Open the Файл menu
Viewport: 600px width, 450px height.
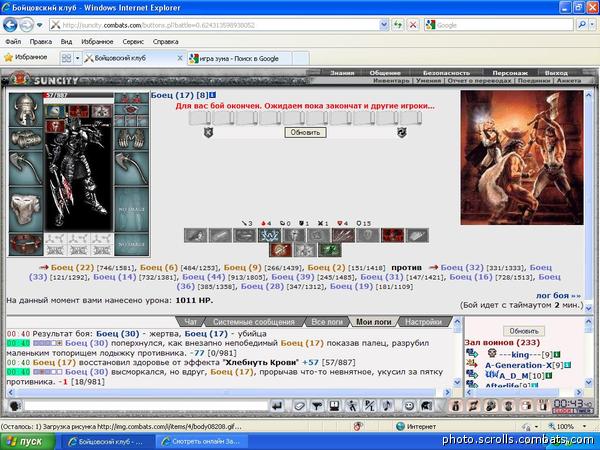(x=13, y=41)
